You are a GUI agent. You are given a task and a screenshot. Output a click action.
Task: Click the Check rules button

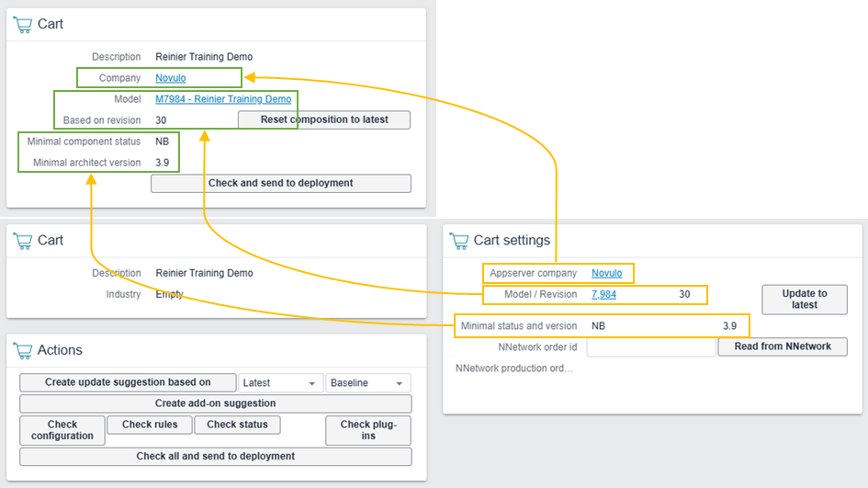coord(150,425)
